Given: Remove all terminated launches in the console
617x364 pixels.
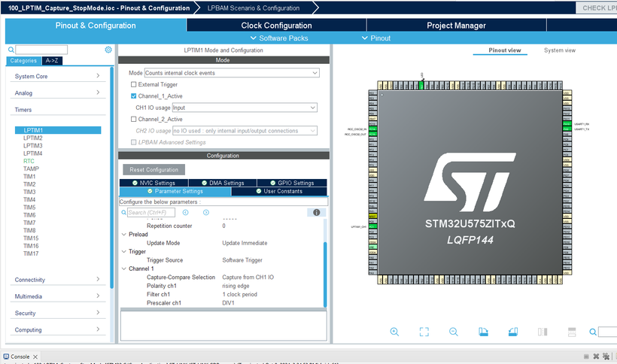Looking at the screenshot, I should pos(606,356).
